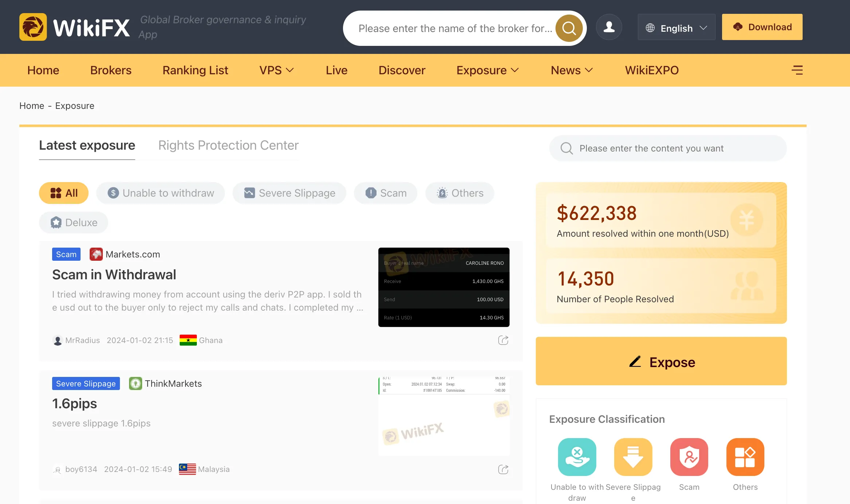Open the English language dropdown
Screen dimensions: 850x504
677,27
